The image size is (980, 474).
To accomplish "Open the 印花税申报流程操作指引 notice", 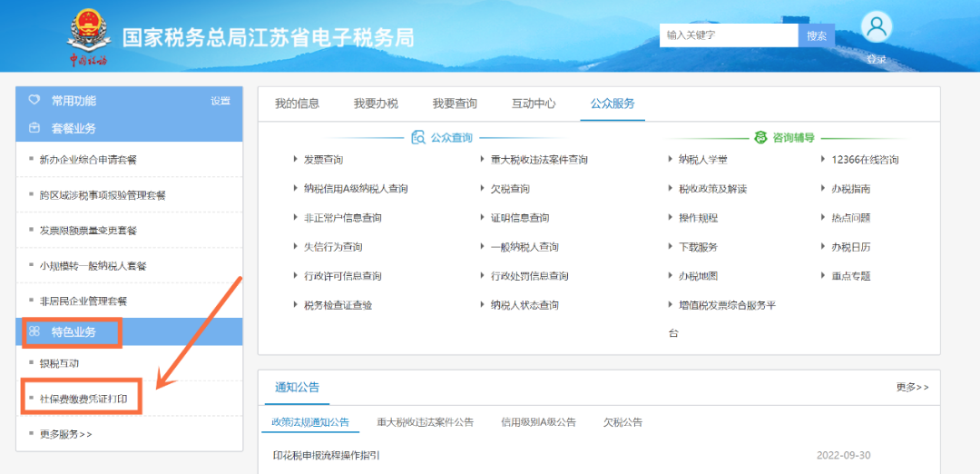I will (326, 455).
